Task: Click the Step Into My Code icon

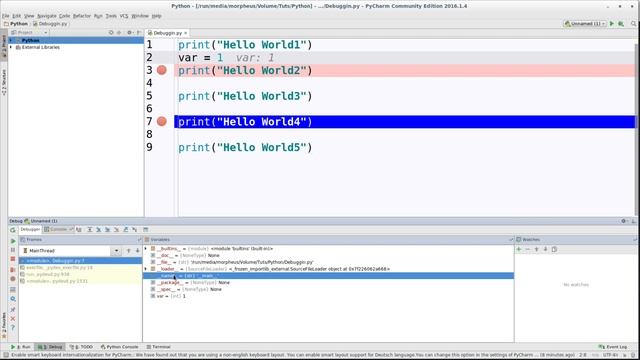Action: pyautogui.click(x=108, y=230)
